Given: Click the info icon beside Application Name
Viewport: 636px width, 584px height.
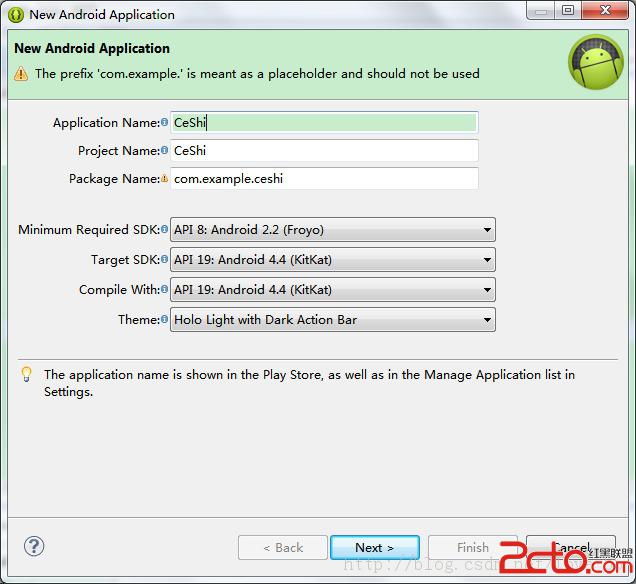Looking at the screenshot, I should [164, 122].
